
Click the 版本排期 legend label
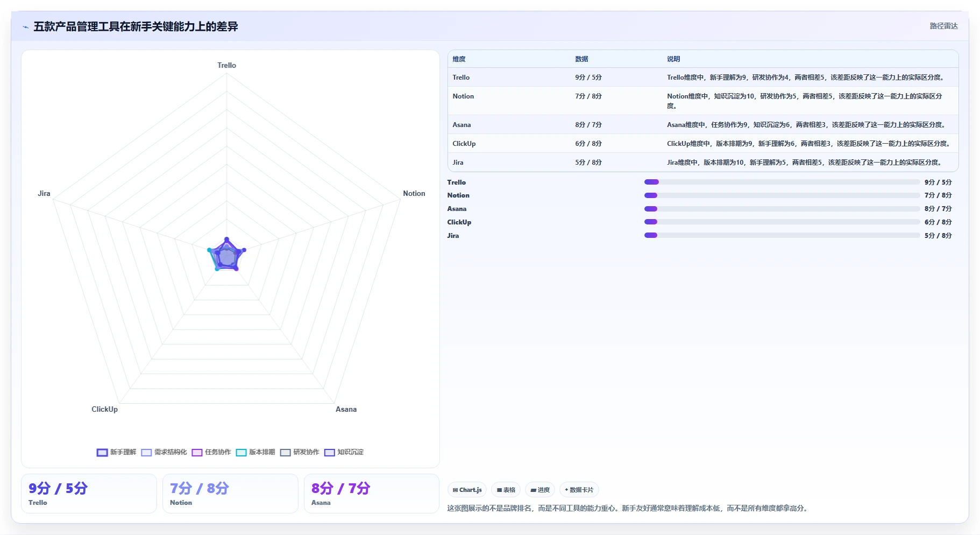point(262,453)
